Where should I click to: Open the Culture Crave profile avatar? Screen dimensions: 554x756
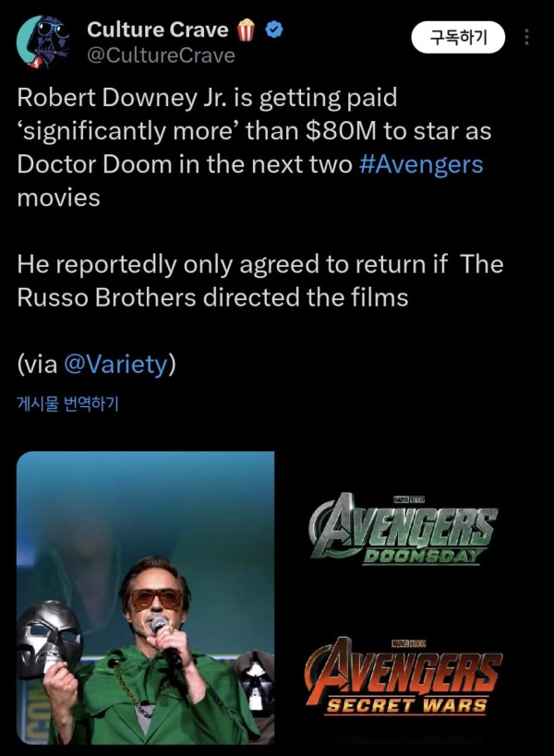click(44, 42)
